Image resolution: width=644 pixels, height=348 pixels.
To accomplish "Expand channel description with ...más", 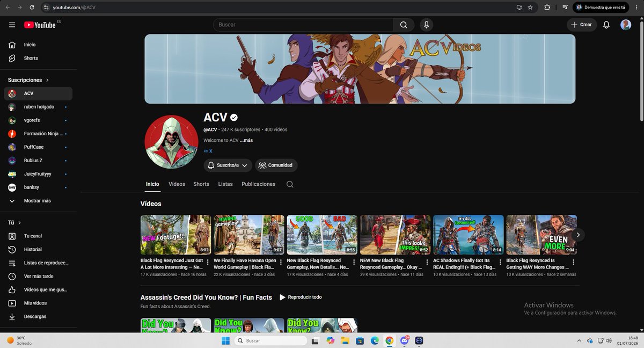I will (x=246, y=140).
